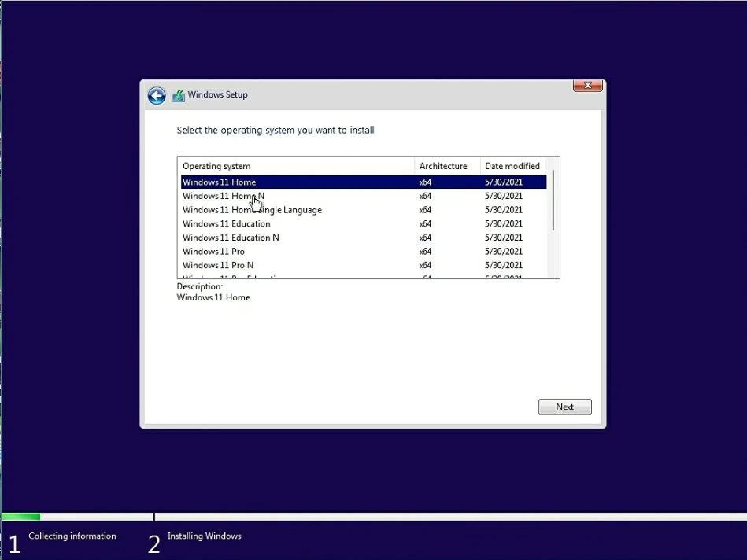Select Windows 11 Home N row
The image size is (747, 560).
364,196
